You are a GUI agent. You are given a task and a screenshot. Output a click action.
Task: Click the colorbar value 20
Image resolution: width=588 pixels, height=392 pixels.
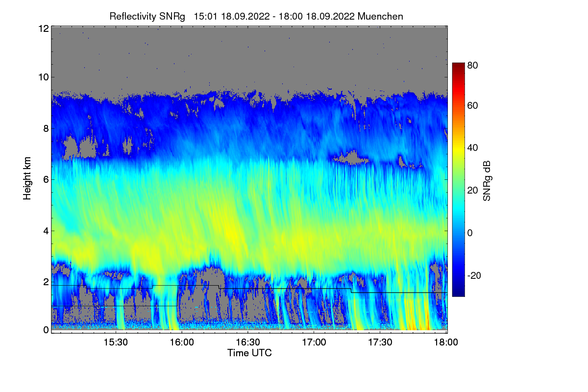(x=473, y=190)
